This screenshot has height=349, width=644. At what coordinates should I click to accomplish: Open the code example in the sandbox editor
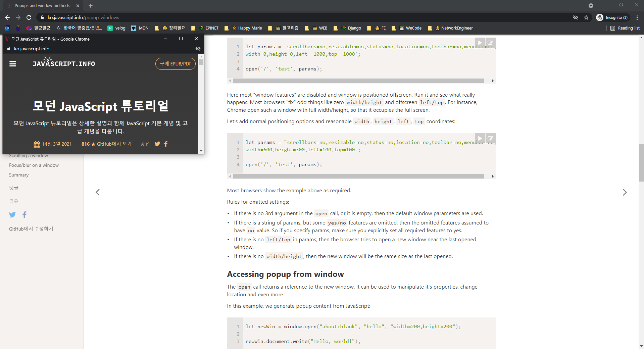pyautogui.click(x=490, y=43)
